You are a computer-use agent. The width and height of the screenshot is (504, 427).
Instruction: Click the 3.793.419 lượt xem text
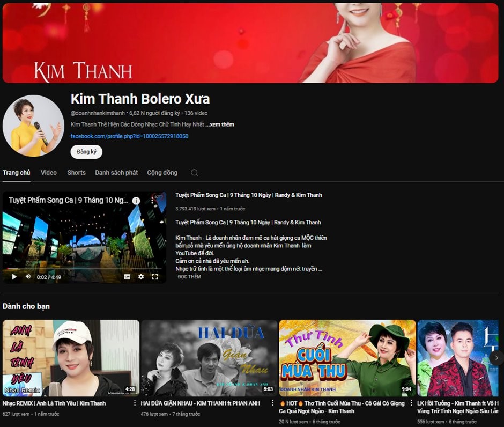(x=195, y=209)
